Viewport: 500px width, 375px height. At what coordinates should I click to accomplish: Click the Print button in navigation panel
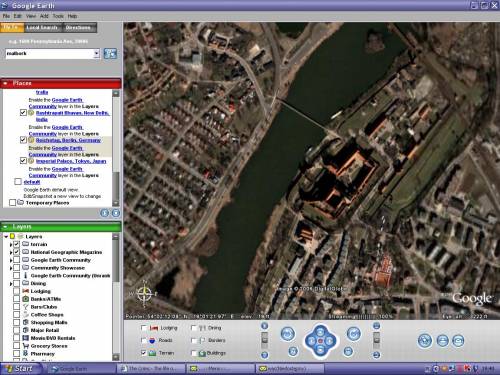(443, 341)
